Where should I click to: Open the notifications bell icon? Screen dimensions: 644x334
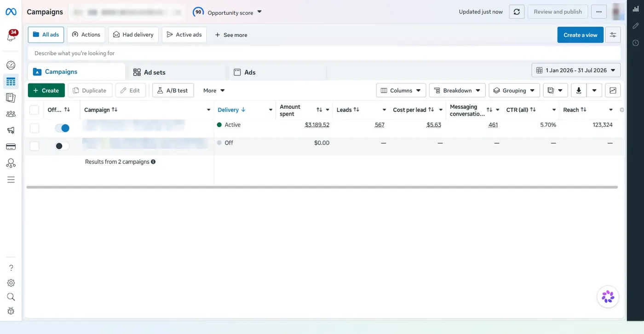[11, 36]
